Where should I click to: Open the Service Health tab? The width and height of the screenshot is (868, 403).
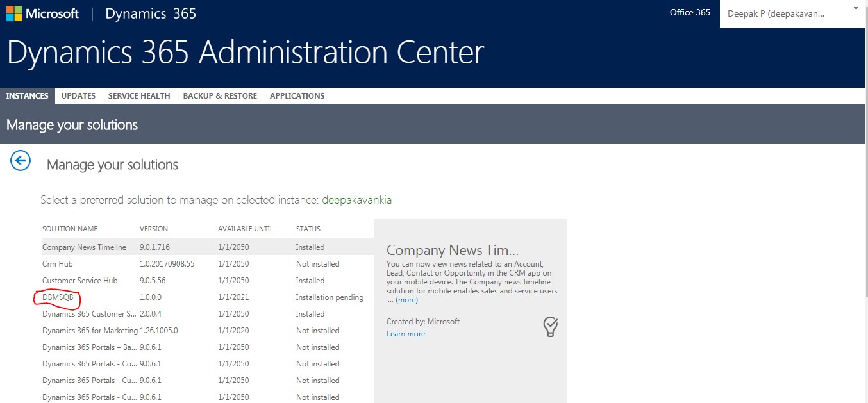pos(139,96)
